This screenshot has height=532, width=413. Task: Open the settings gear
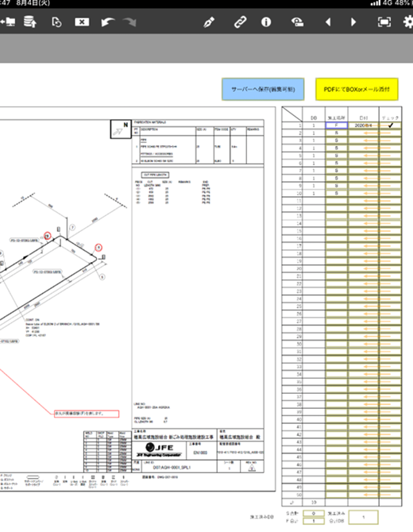tap(408, 22)
